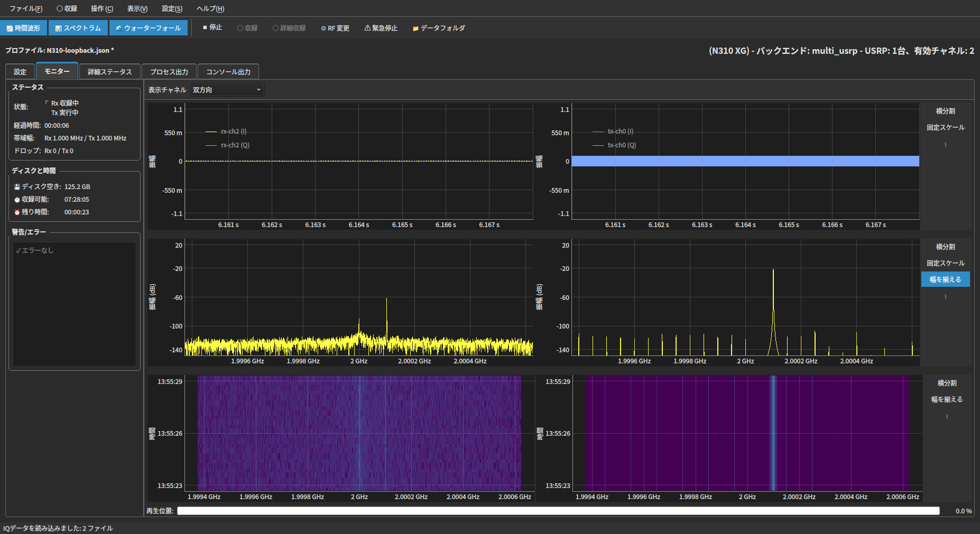Click 固定スケール in the waveform row
The image size is (980, 534).
pos(946,127)
